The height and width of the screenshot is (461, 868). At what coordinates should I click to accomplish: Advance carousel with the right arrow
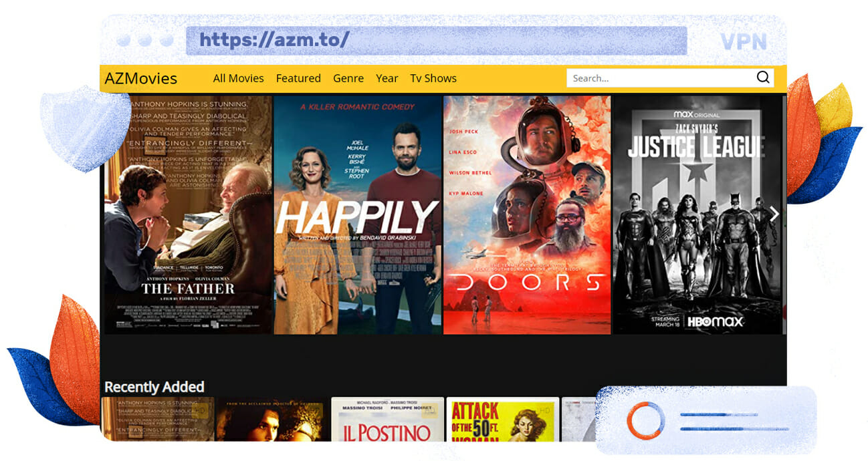coord(774,214)
